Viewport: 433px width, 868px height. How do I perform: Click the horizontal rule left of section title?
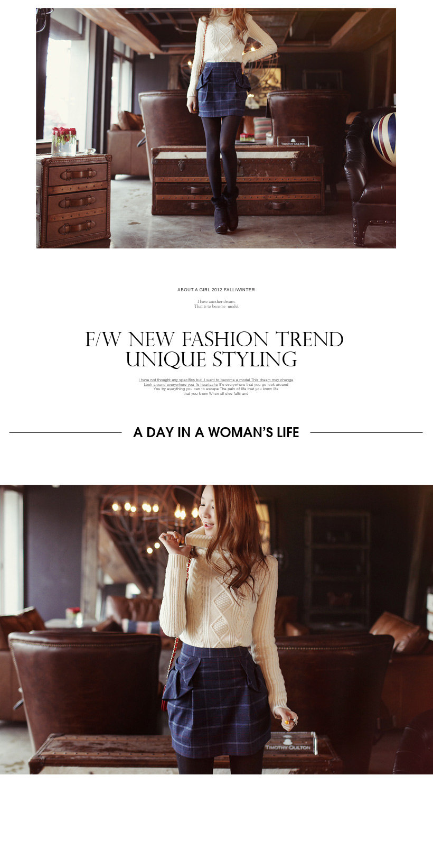(65, 432)
